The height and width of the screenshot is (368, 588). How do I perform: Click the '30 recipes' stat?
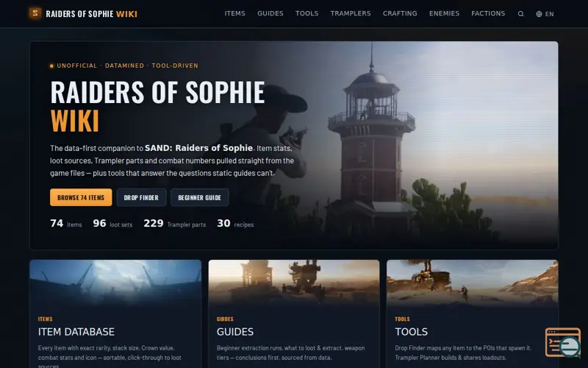[x=235, y=224]
